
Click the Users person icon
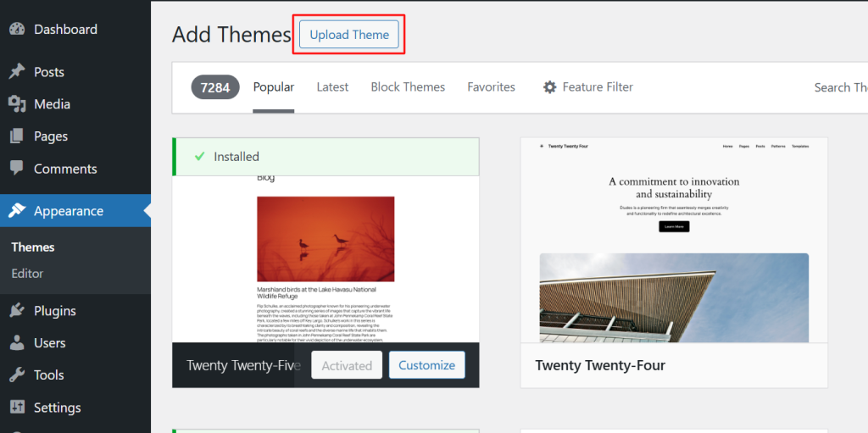(17, 343)
